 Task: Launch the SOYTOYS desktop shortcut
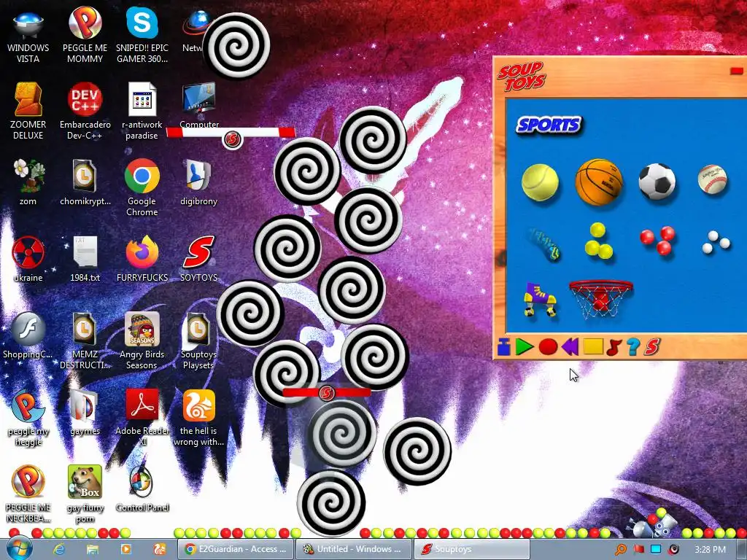[198, 260]
